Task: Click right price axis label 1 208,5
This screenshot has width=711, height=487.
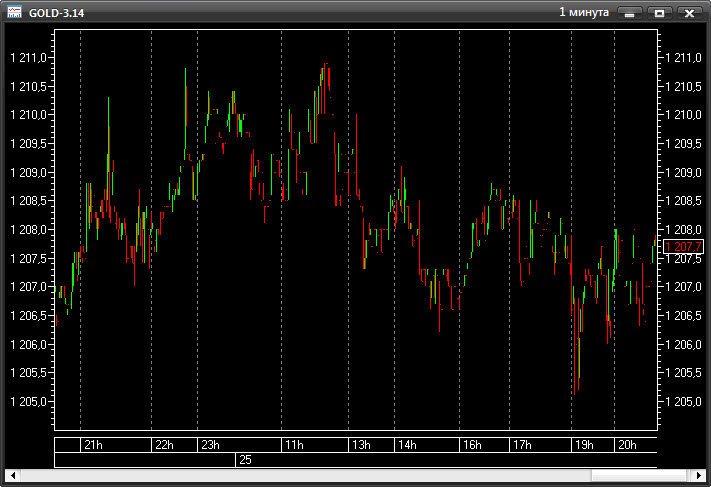Action: (x=683, y=200)
